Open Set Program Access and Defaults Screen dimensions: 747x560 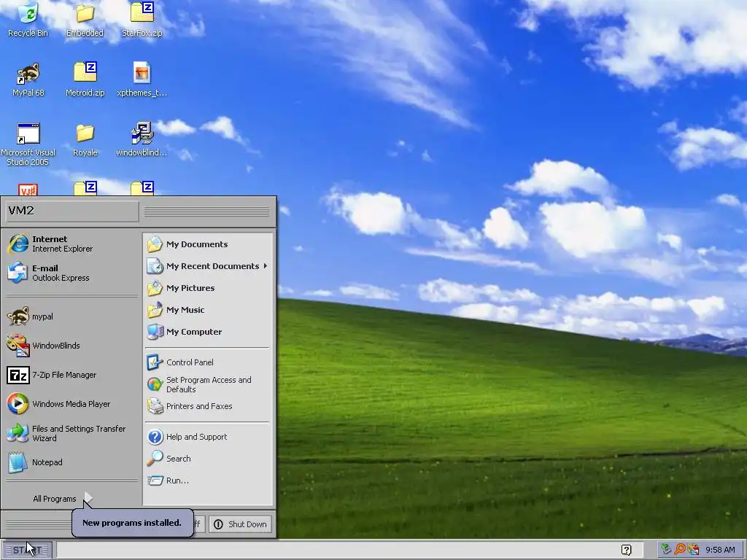coord(208,384)
